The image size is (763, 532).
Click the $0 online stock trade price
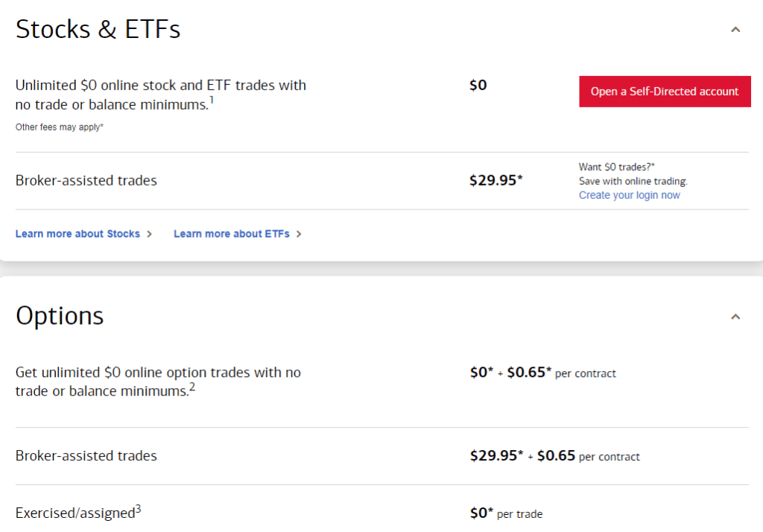coord(478,85)
